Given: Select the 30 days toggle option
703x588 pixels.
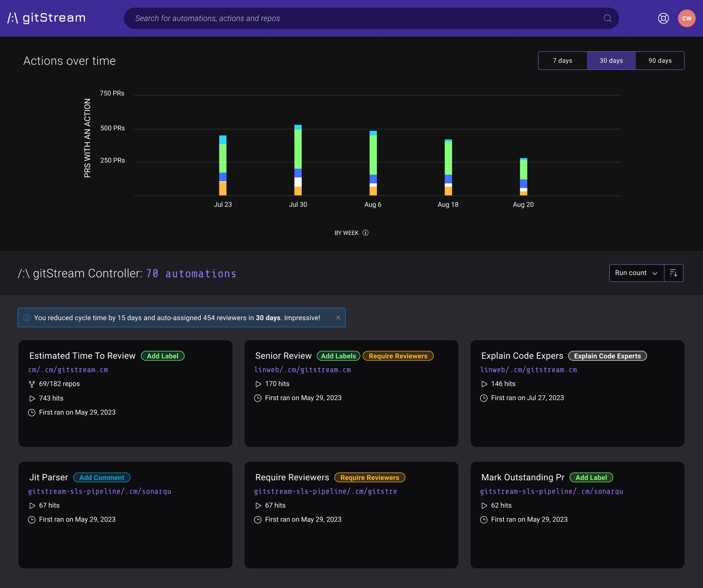Looking at the screenshot, I should click(x=611, y=61).
